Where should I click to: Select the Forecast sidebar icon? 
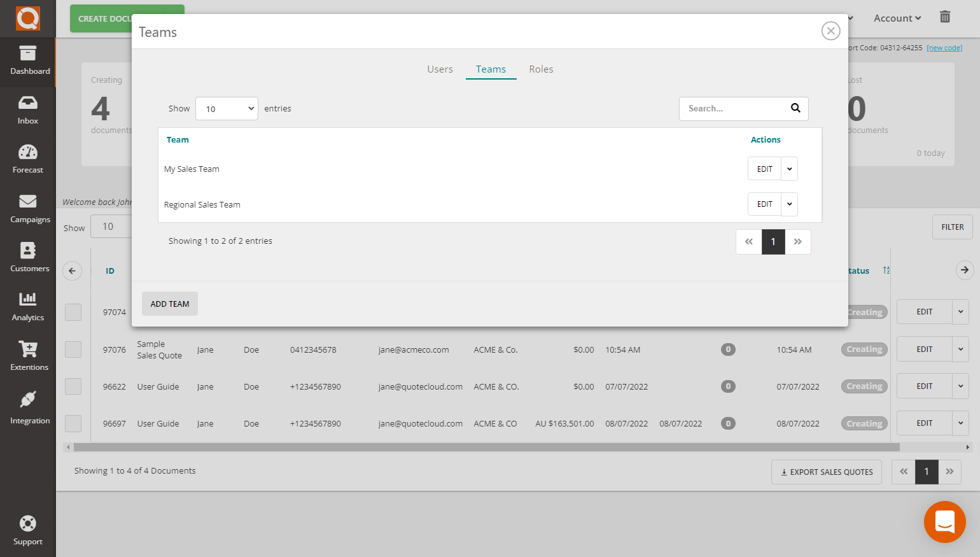pyautogui.click(x=27, y=159)
